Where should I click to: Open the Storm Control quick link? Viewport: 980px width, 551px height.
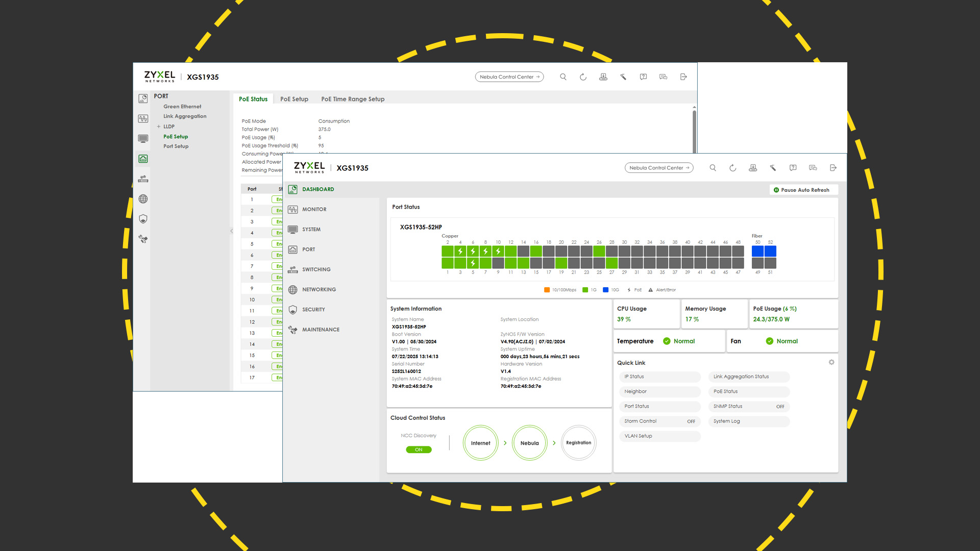(659, 421)
